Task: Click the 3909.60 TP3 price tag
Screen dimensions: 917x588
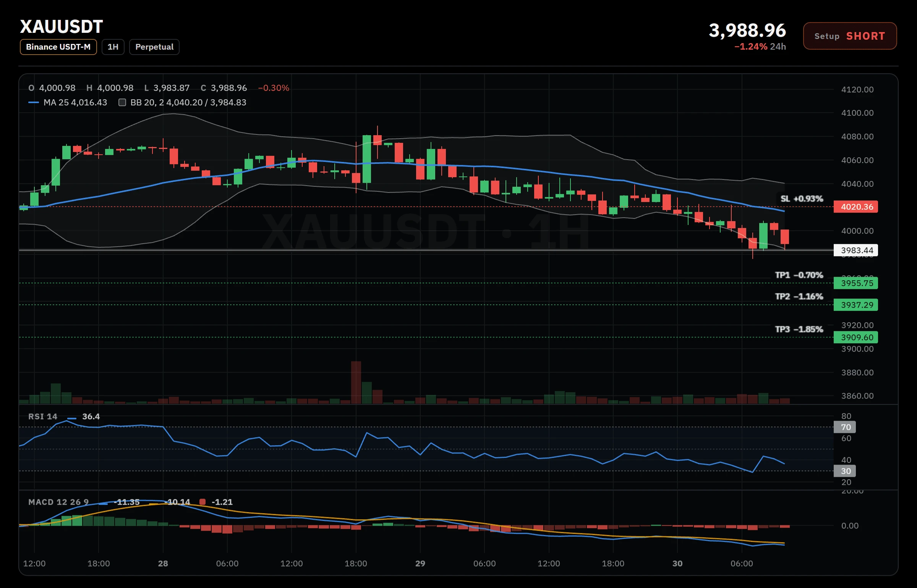Action: [x=855, y=337]
